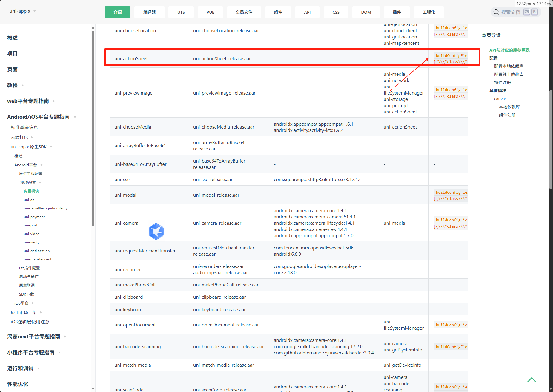The image size is (553, 392).
Task: Click the search magnifier icon
Action: [496, 12]
